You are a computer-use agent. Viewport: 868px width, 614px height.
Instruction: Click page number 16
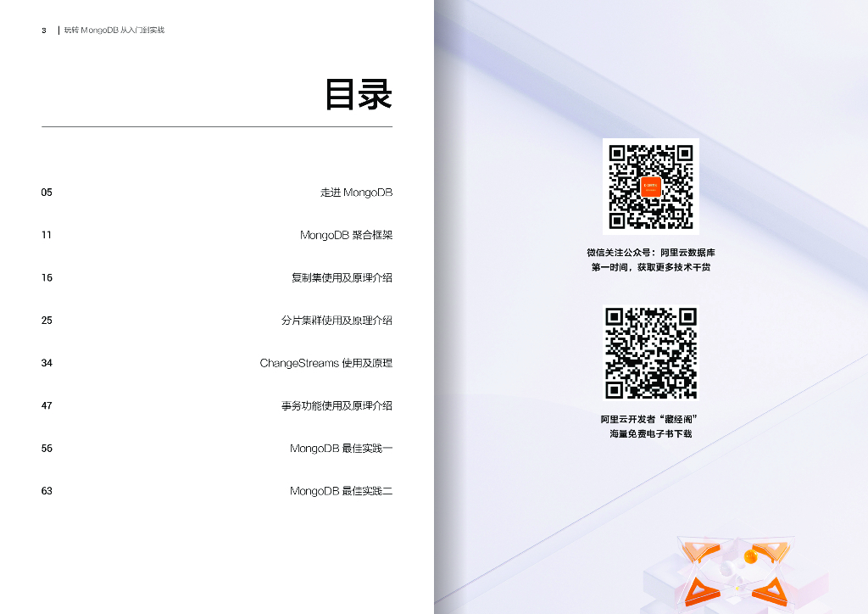click(x=47, y=278)
